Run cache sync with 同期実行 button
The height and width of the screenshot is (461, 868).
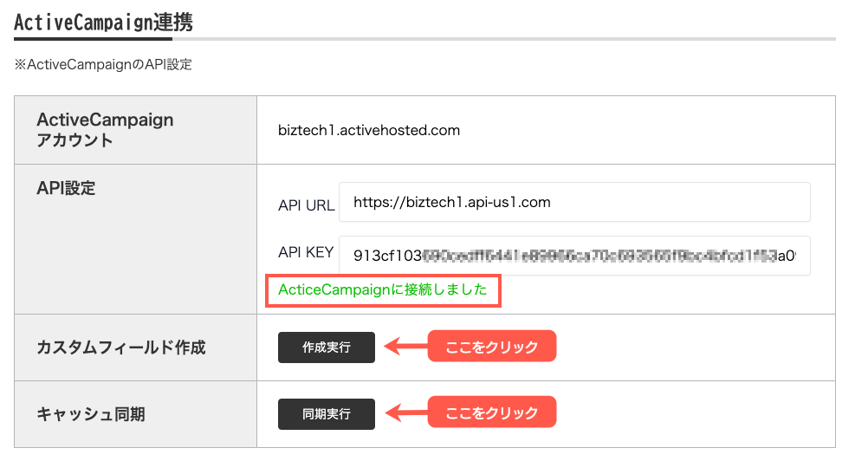pos(327,414)
